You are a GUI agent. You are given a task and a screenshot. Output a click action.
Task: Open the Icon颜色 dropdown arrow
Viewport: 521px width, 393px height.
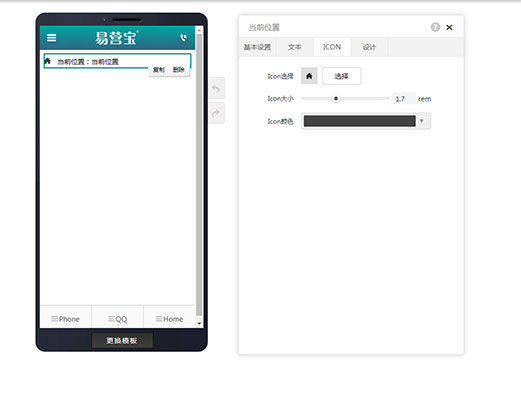(422, 121)
